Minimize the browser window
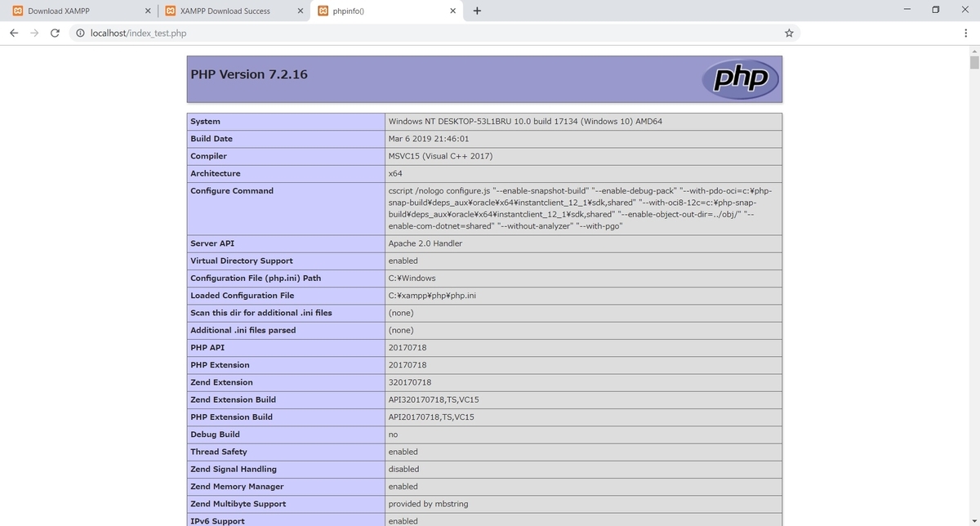 coord(907,10)
